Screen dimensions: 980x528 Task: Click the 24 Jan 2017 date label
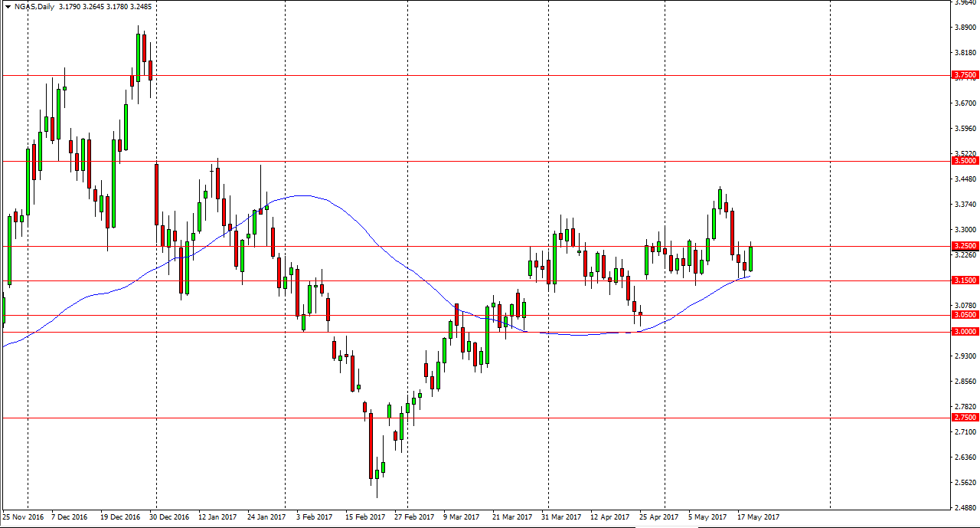tap(267, 517)
